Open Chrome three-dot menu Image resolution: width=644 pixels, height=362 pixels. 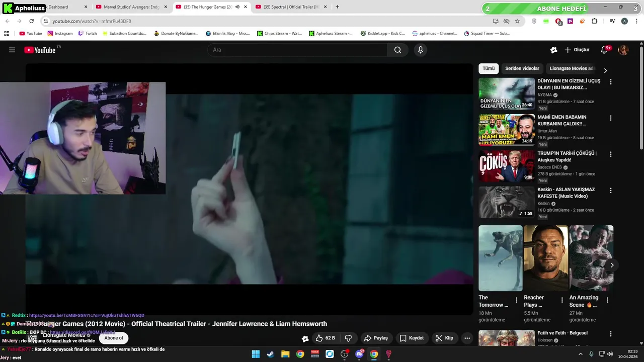pyautogui.click(x=636, y=21)
